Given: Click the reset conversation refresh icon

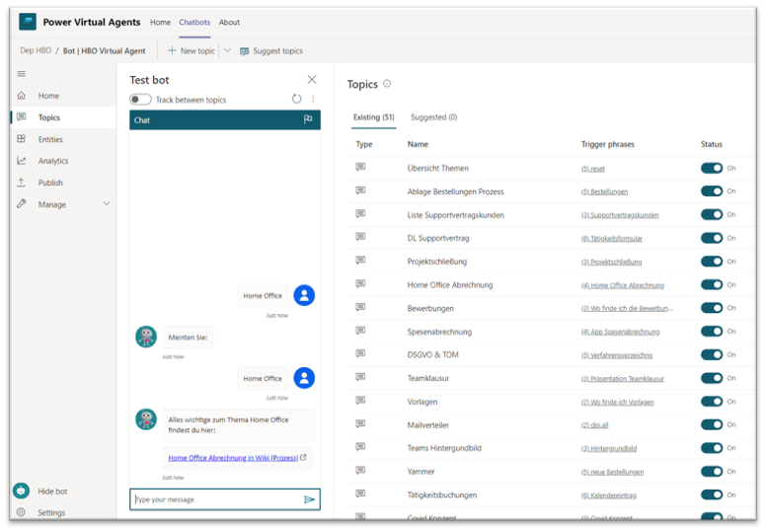Looking at the screenshot, I should coord(296,99).
